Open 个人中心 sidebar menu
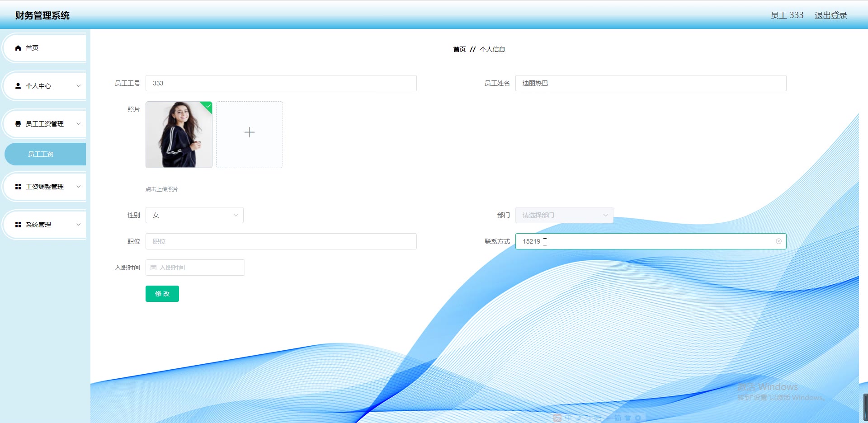 click(x=44, y=86)
